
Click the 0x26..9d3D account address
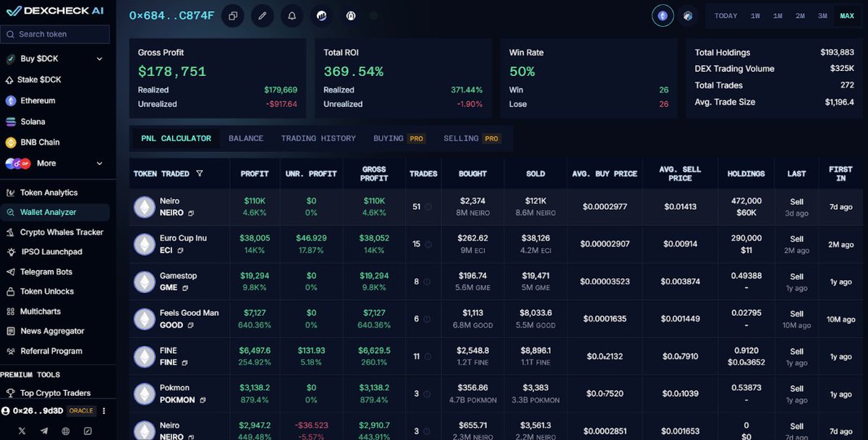[38, 411]
